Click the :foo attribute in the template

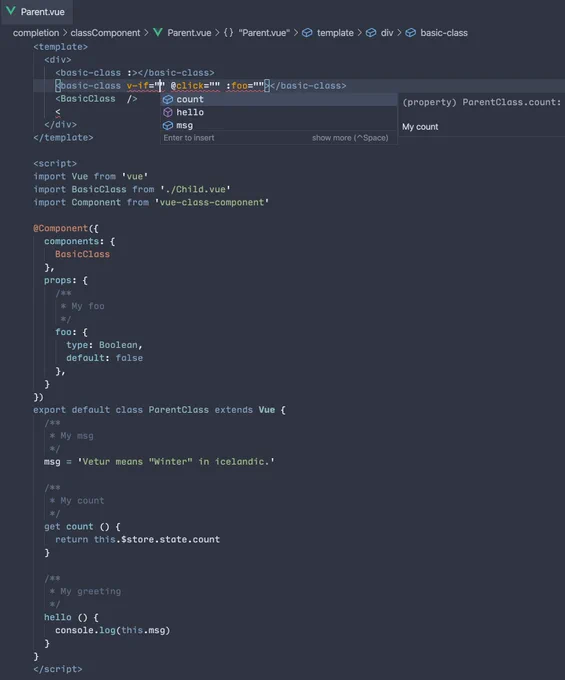[x=245, y=86]
